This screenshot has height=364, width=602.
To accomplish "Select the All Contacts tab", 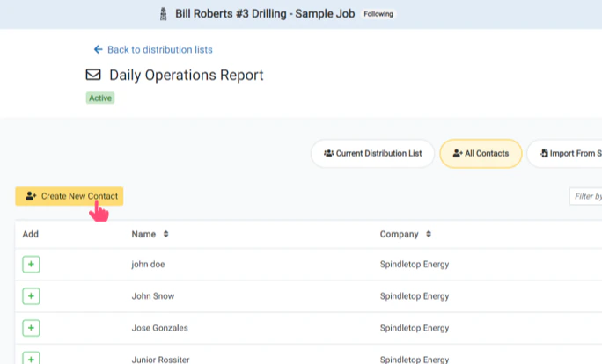I will coord(481,153).
